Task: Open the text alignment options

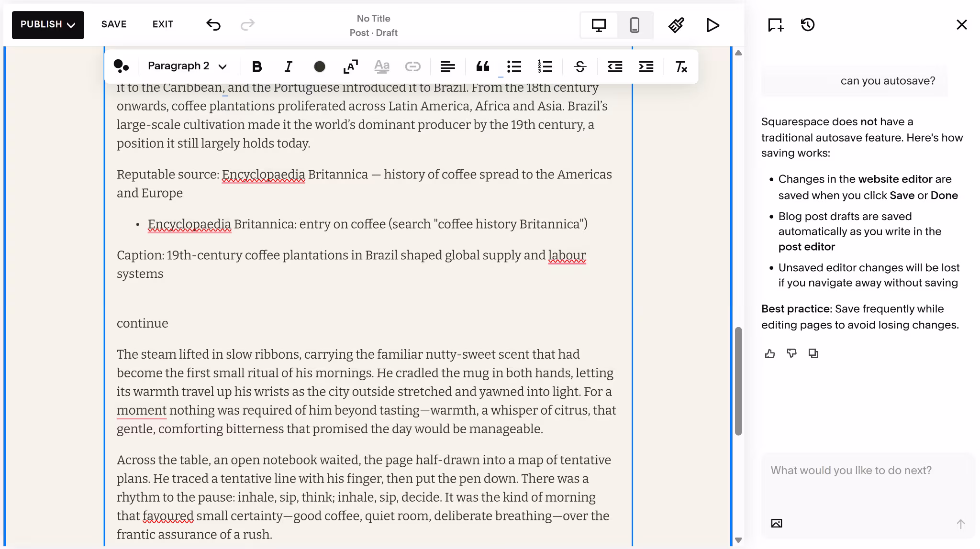Action: [x=447, y=66]
